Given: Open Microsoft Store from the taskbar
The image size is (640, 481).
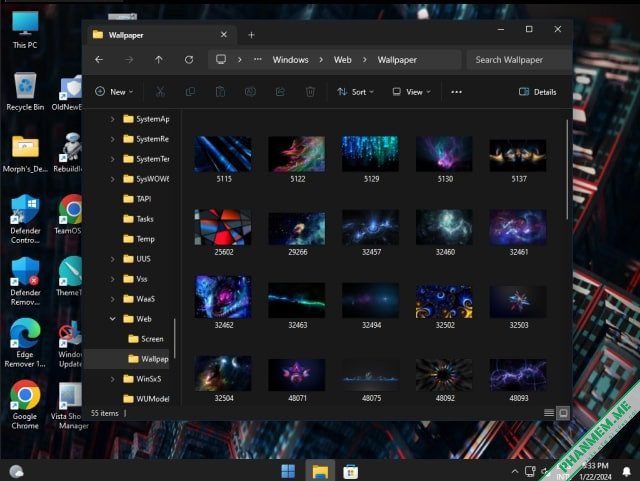Looking at the screenshot, I should point(351,472).
